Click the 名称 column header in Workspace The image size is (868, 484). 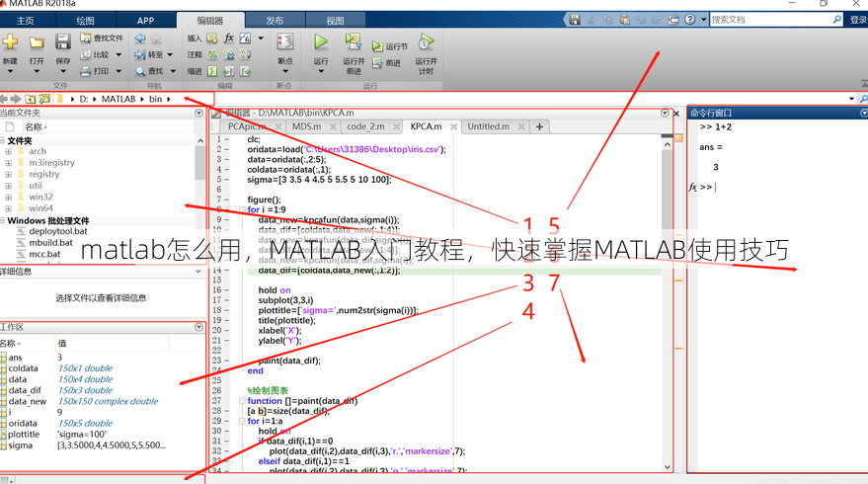[x=27, y=344]
